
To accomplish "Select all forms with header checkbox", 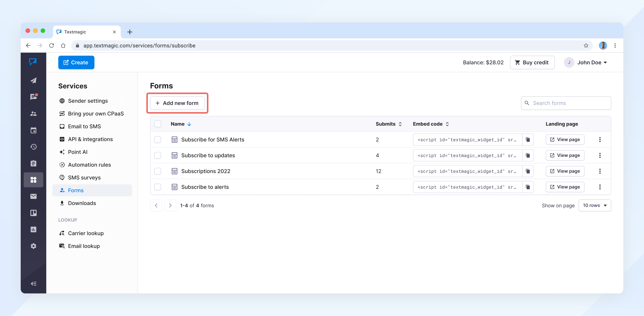I will pos(157,124).
